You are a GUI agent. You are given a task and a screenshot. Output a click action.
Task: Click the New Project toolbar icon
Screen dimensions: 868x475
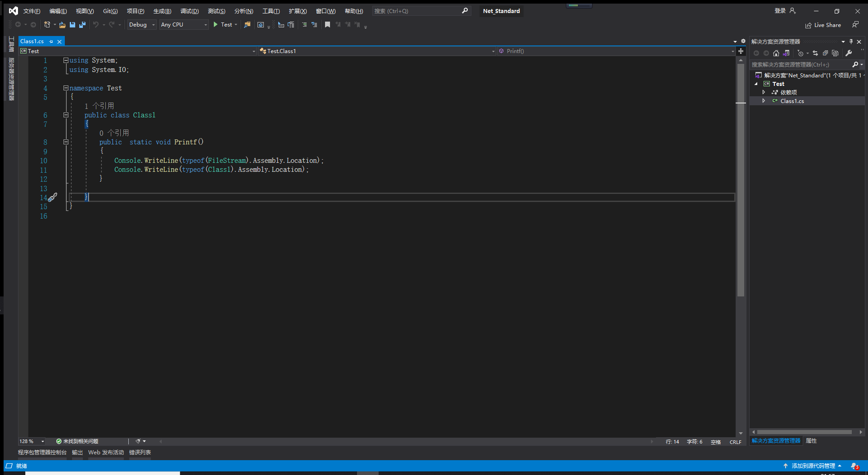(x=47, y=25)
